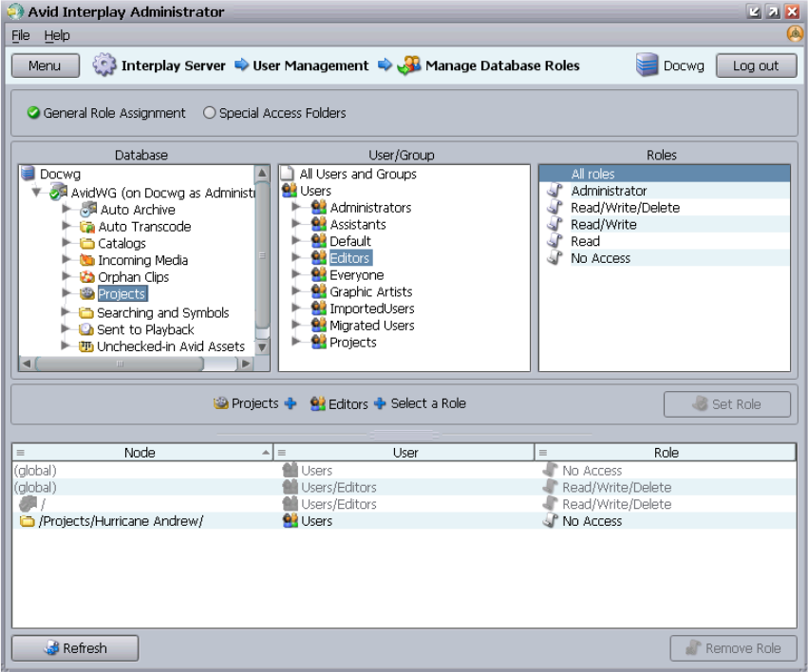This screenshot has height=672, width=808.
Task: Click the Editors group icon in User/Group list
Action: (319, 257)
